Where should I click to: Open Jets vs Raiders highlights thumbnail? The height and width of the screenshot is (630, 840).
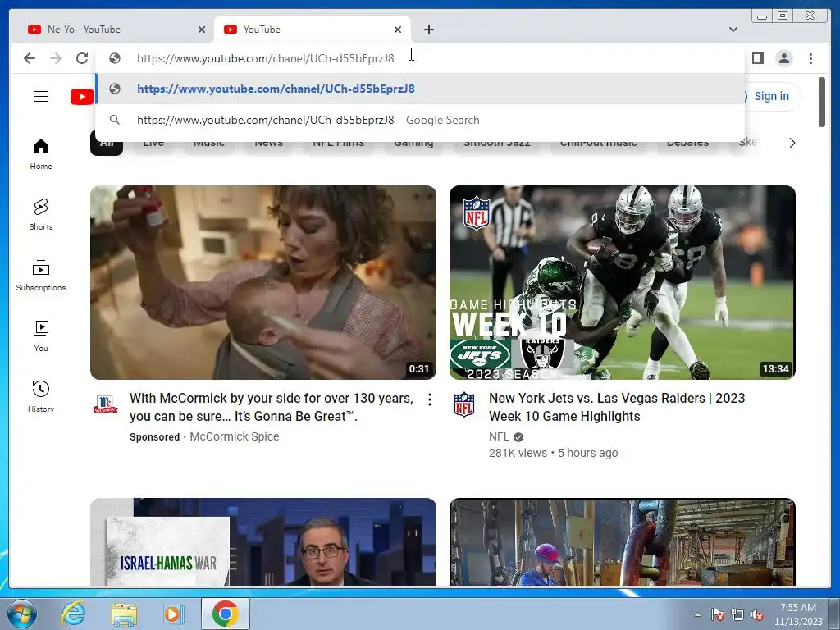pos(622,282)
